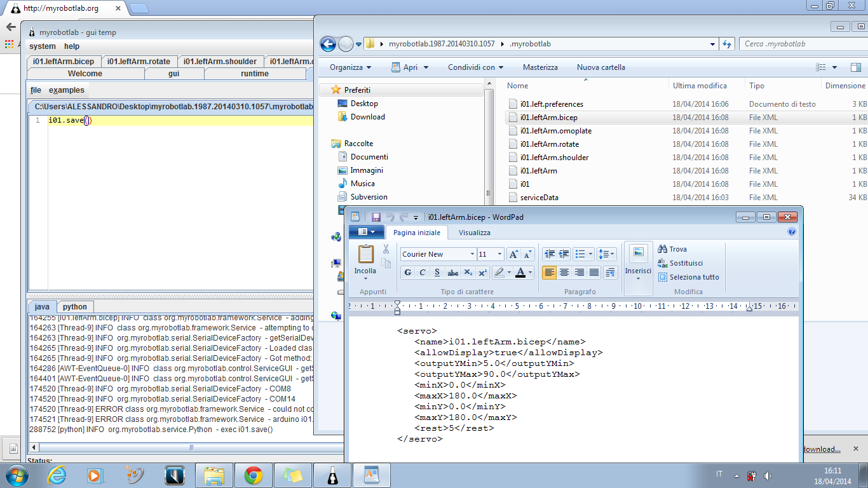The width and height of the screenshot is (868, 488).
Task: Center-align the paragraph in WordPad
Action: [x=564, y=273]
